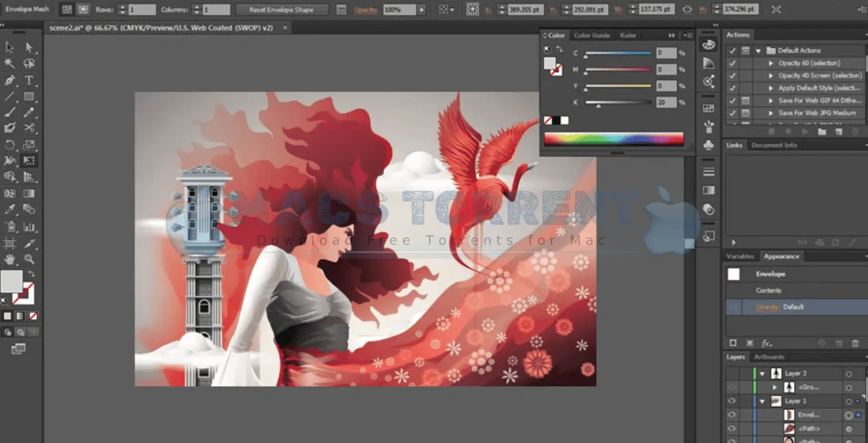
Task: Choose the Column Graph tool
Action: 29,226
